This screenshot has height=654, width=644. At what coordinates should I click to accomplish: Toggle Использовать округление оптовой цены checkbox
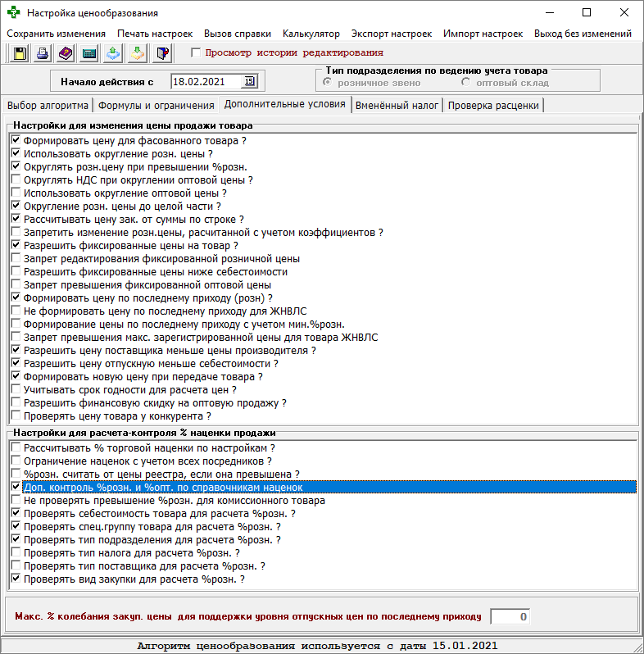(x=16, y=193)
